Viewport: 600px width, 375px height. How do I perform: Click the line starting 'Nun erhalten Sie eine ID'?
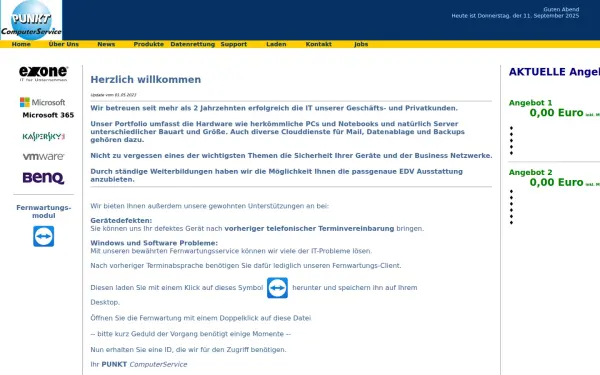188,350
